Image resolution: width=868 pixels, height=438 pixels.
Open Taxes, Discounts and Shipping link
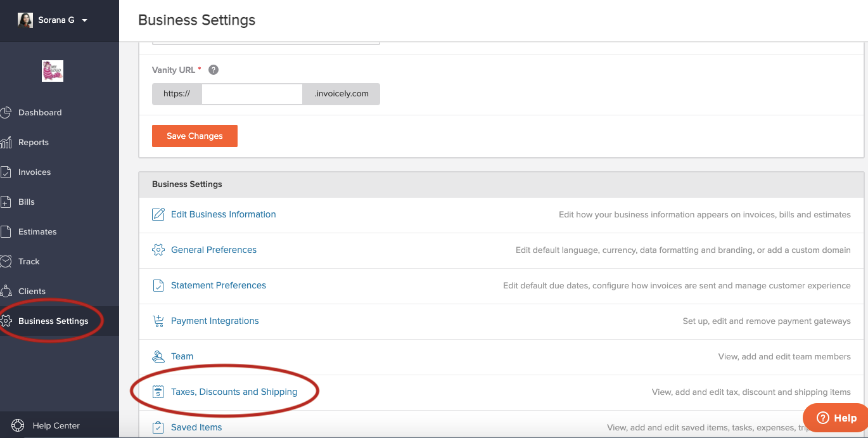tap(234, 392)
